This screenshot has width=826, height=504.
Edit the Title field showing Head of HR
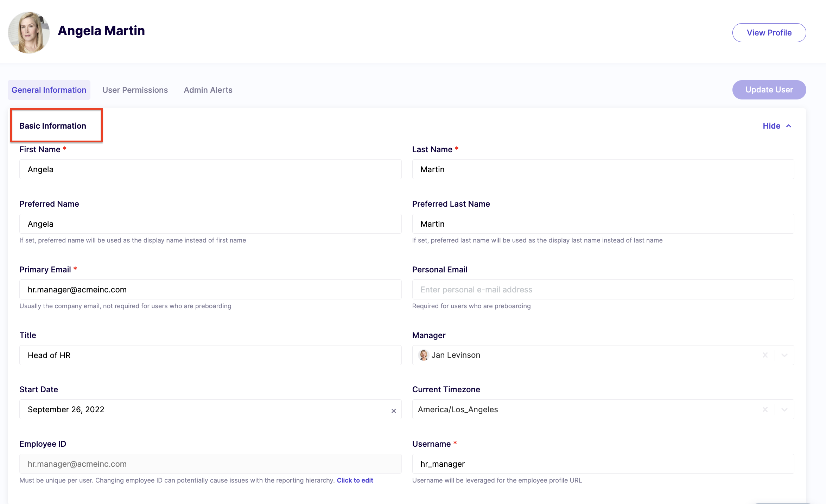210,355
